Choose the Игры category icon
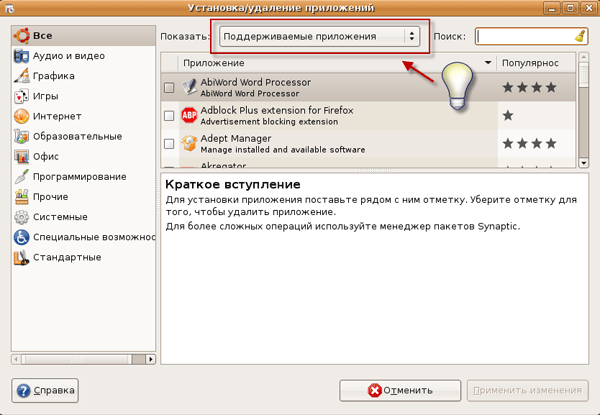 pos(22,97)
